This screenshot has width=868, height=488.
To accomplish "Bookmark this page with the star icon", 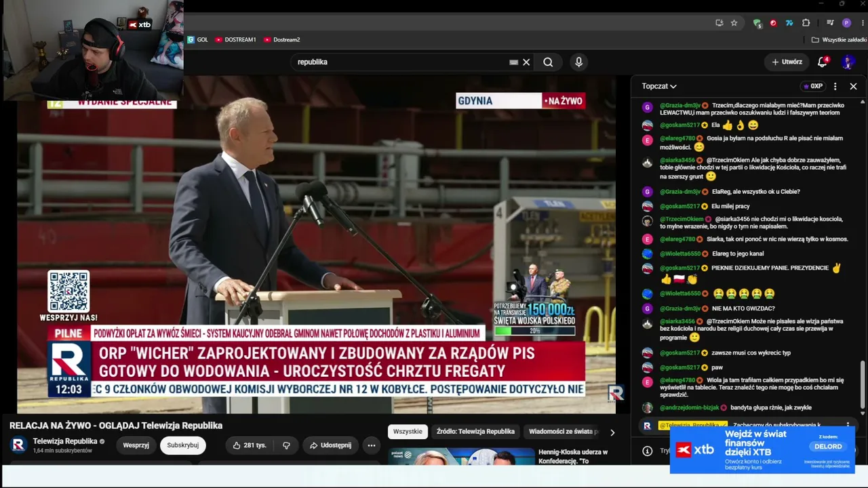I will click(734, 22).
